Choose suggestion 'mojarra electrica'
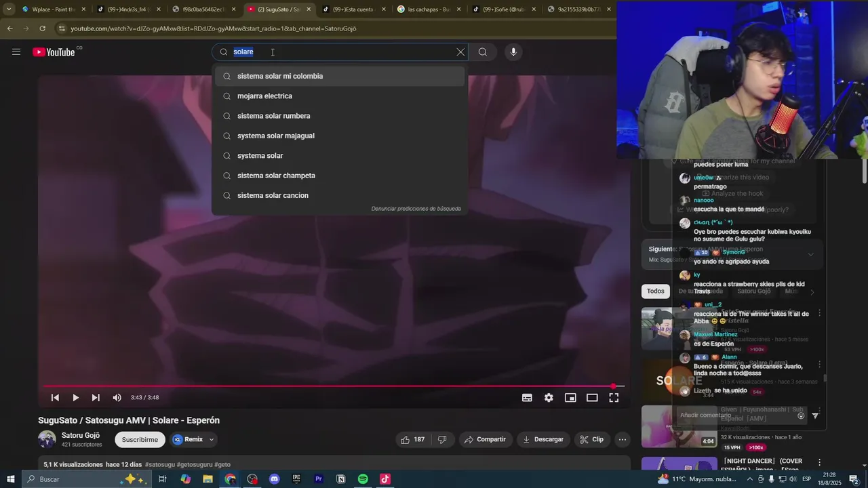 340,96
